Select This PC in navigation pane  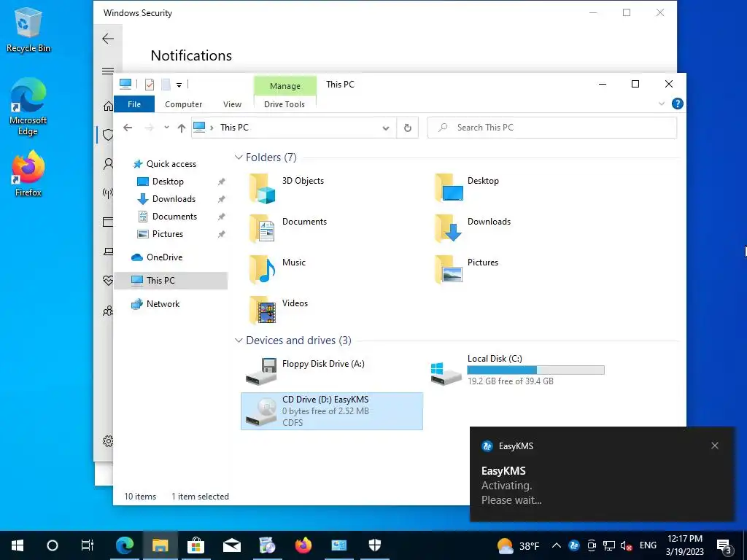pyautogui.click(x=171, y=281)
